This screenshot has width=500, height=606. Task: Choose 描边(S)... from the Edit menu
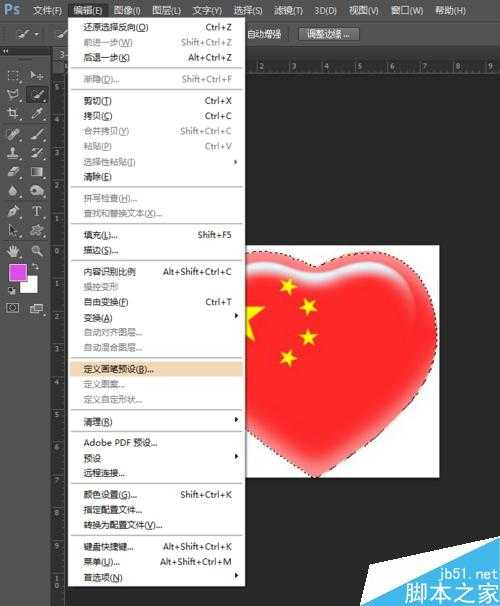156,250
